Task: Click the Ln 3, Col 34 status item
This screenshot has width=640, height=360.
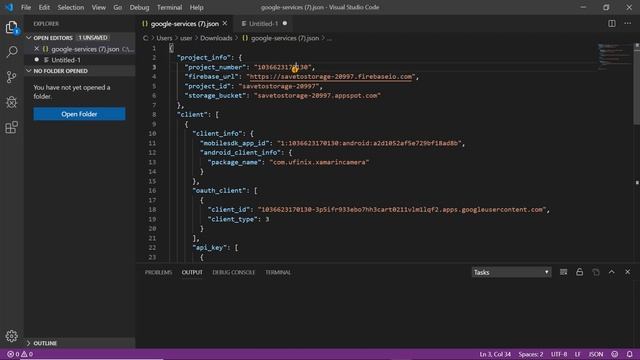Action: pos(495,354)
